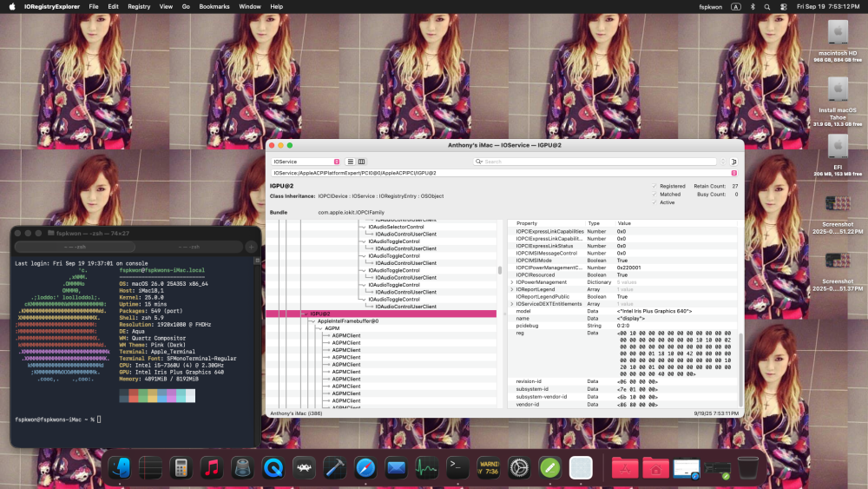Open the Window menu
The height and width of the screenshot is (489, 868).
[x=250, y=7]
